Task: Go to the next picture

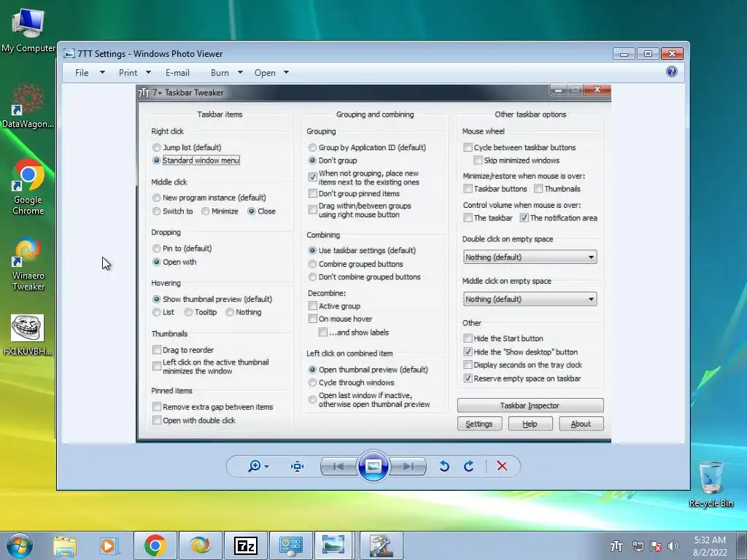Action: (408, 466)
